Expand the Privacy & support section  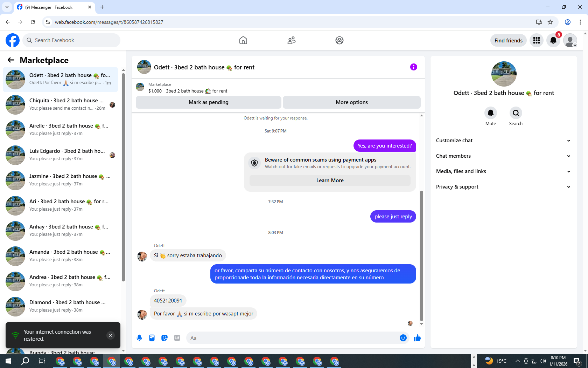(x=504, y=187)
